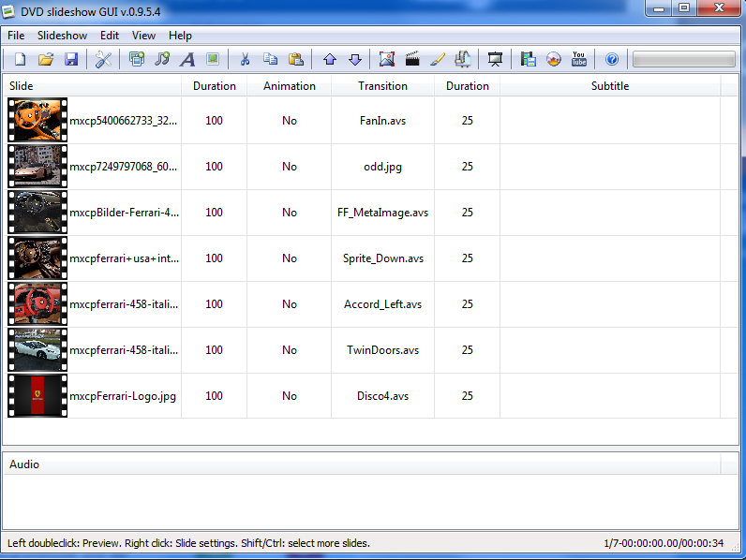This screenshot has height=560, width=746.
Task: Click the Subtitle column header
Action: pos(610,86)
